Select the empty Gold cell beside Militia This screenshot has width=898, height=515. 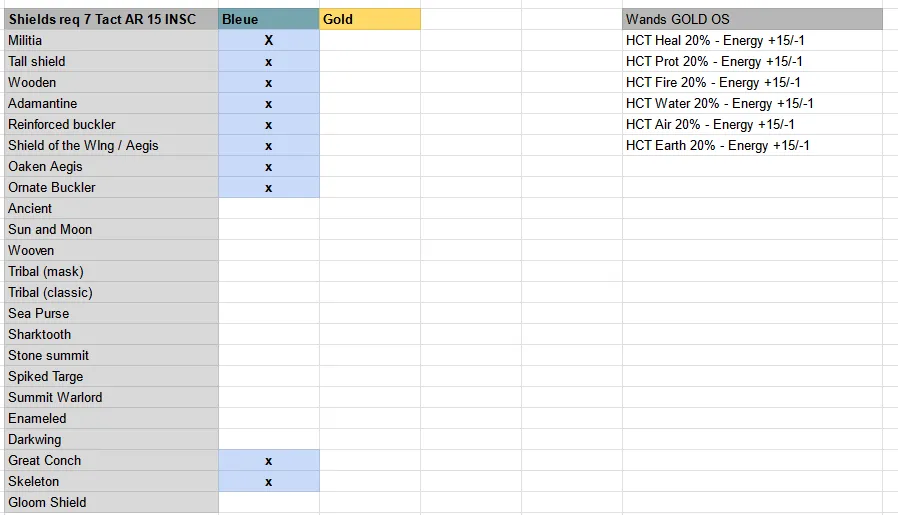pyautogui.click(x=370, y=40)
